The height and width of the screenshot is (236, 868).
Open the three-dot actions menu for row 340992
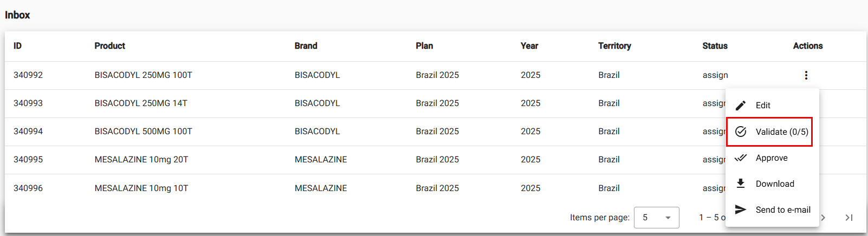(x=806, y=75)
